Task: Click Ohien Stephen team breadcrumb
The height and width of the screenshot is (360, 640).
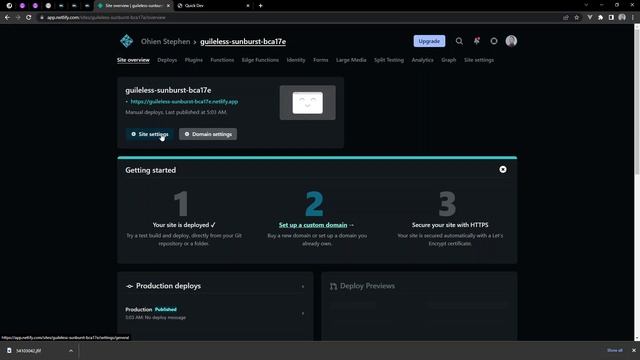Action: pos(165,41)
